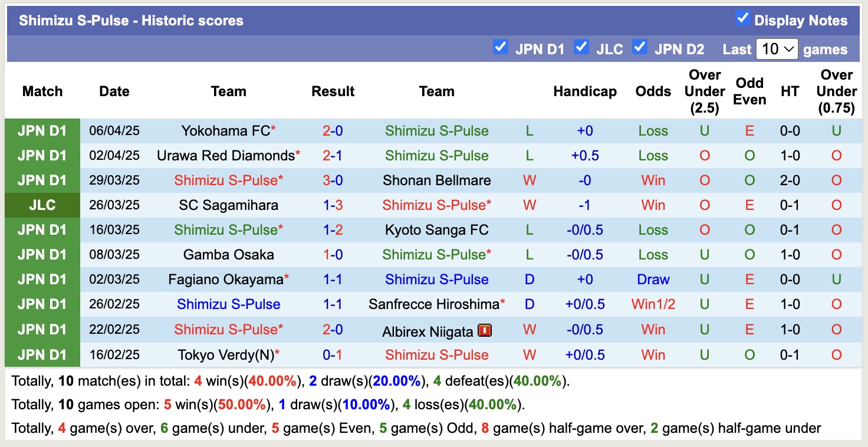Click the red relegation icon beside Albirex Niigata

(484, 330)
